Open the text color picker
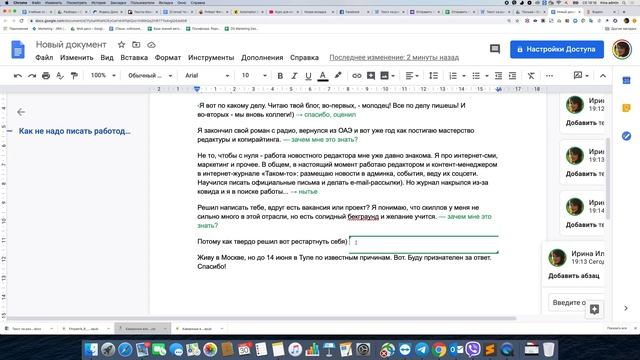 (x=322, y=76)
